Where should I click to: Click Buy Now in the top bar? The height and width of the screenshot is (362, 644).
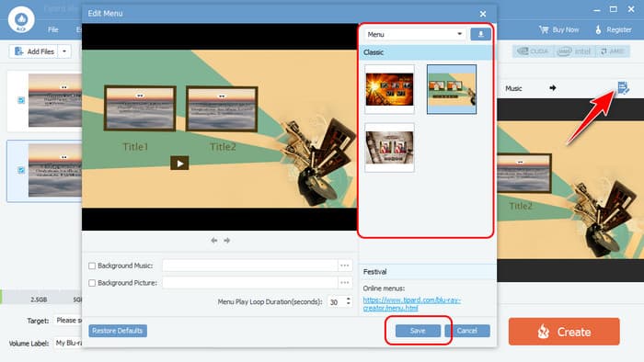tap(559, 29)
